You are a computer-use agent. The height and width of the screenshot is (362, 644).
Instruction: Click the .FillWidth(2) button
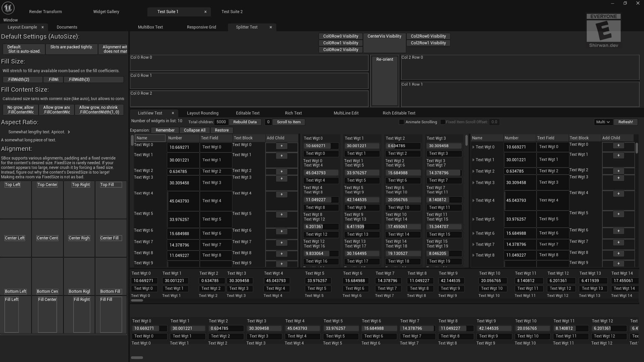click(x=22, y=80)
